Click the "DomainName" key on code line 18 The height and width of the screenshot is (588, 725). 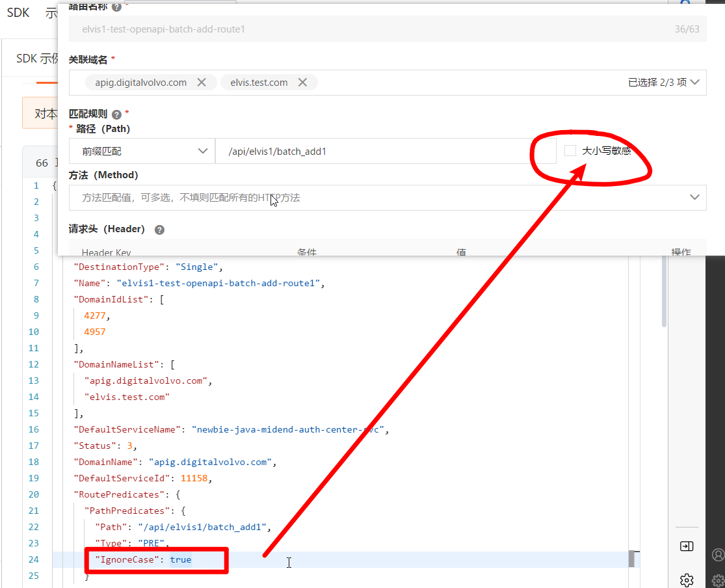point(105,462)
